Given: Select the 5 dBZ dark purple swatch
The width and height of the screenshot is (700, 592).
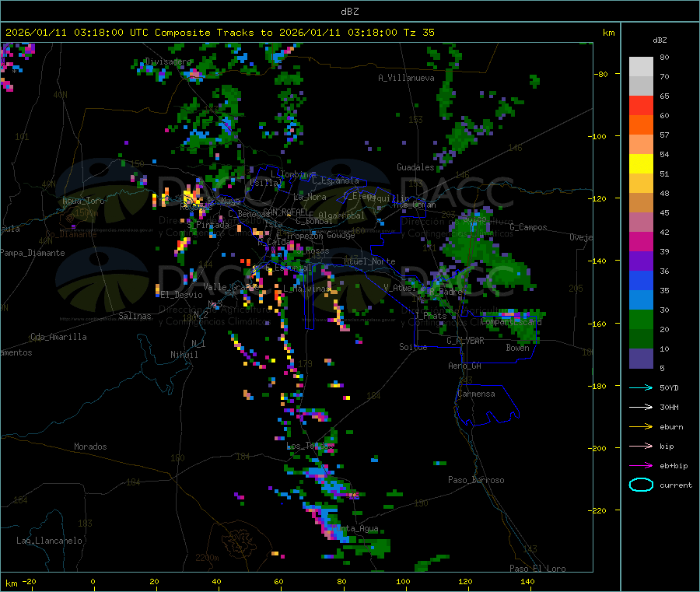Looking at the screenshot, I should (641, 359).
